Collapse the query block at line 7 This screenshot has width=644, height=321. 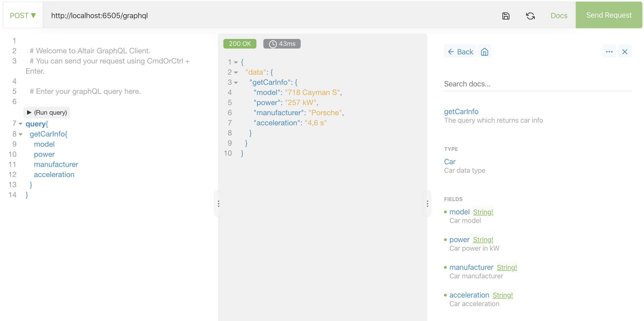point(21,124)
